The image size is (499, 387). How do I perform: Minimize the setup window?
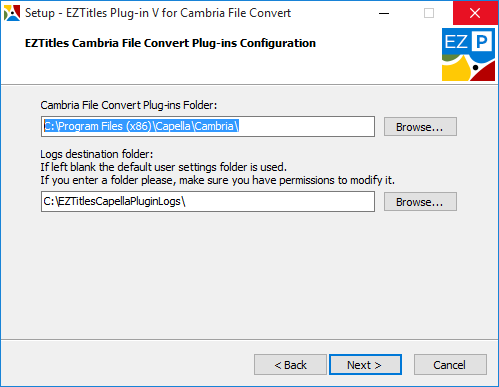[x=384, y=13]
